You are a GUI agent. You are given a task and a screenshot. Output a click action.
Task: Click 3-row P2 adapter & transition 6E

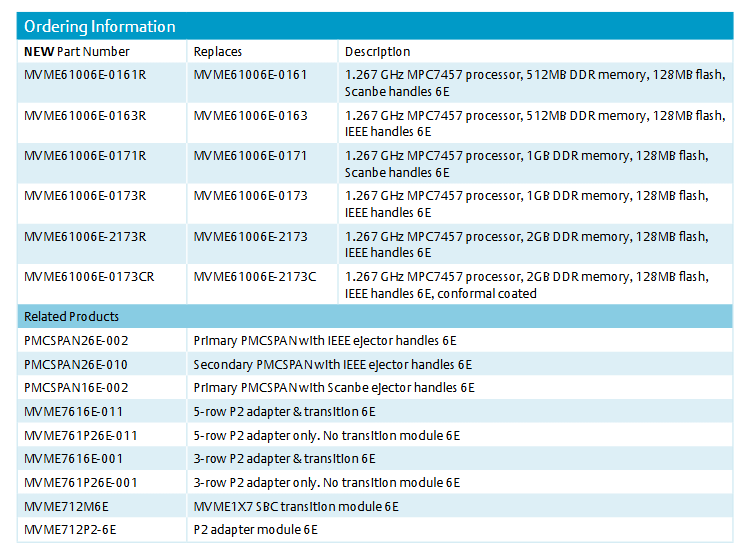pos(284,459)
